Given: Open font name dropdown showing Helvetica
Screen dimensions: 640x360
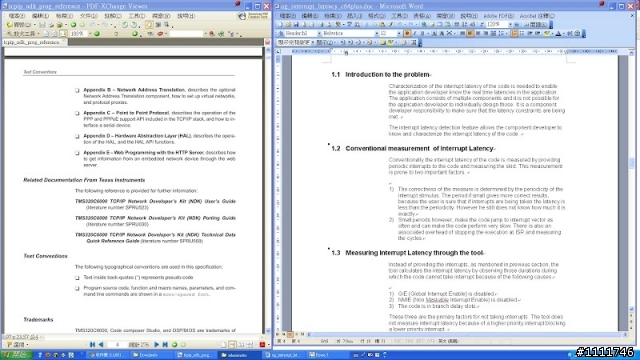Looking at the screenshot, I should [x=376, y=33].
